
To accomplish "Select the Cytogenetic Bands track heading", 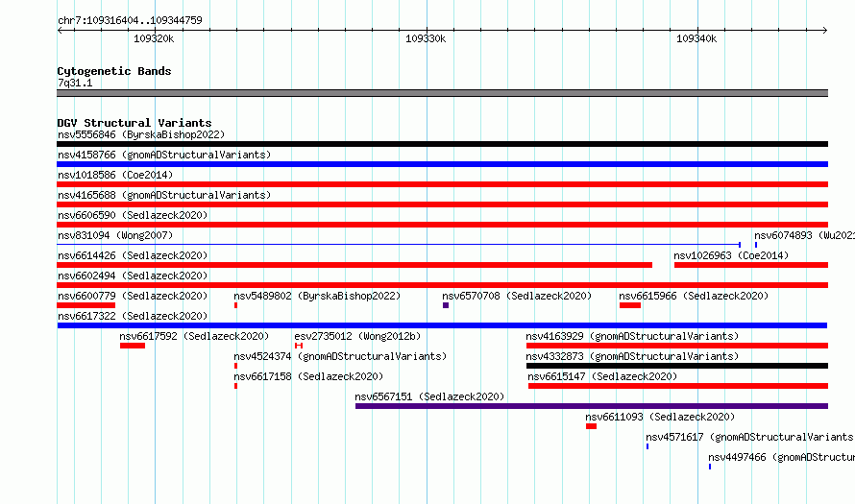I will (x=114, y=71).
